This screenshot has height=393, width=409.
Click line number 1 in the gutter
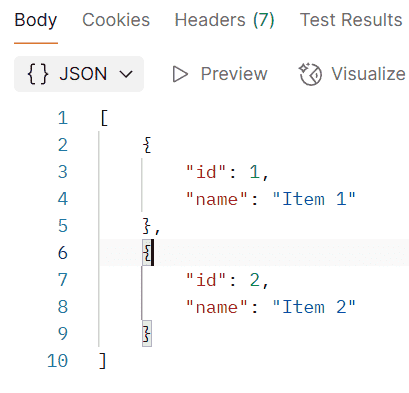pos(63,118)
